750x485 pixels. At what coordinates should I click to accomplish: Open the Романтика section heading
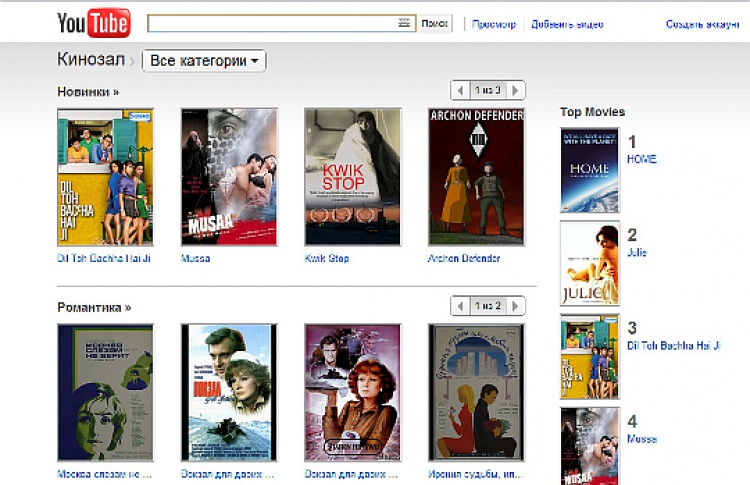(x=94, y=307)
